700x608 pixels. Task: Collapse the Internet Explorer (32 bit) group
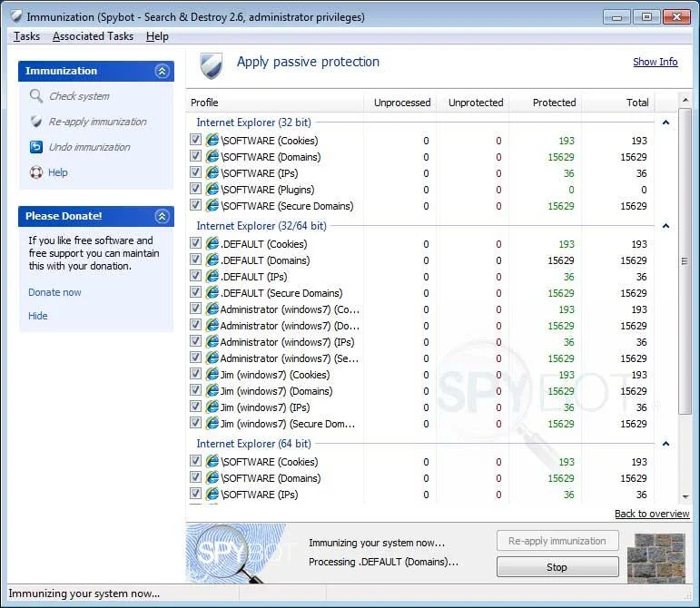(x=665, y=123)
